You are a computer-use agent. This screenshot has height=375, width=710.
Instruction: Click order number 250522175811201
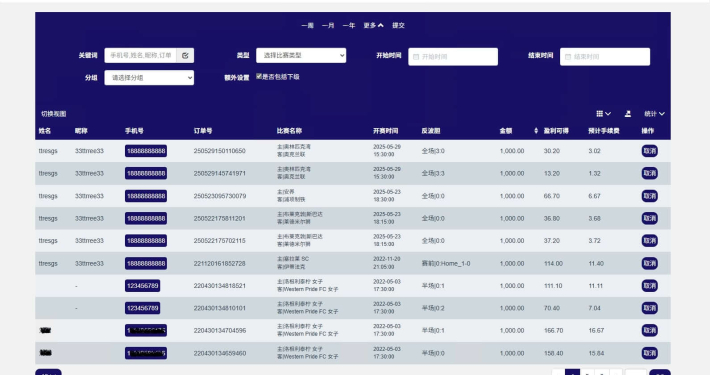(x=220, y=218)
